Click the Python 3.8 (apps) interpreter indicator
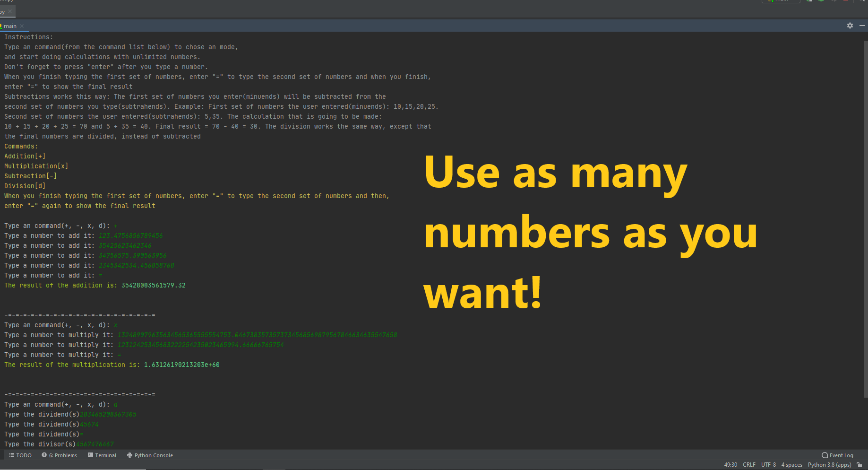 830,464
